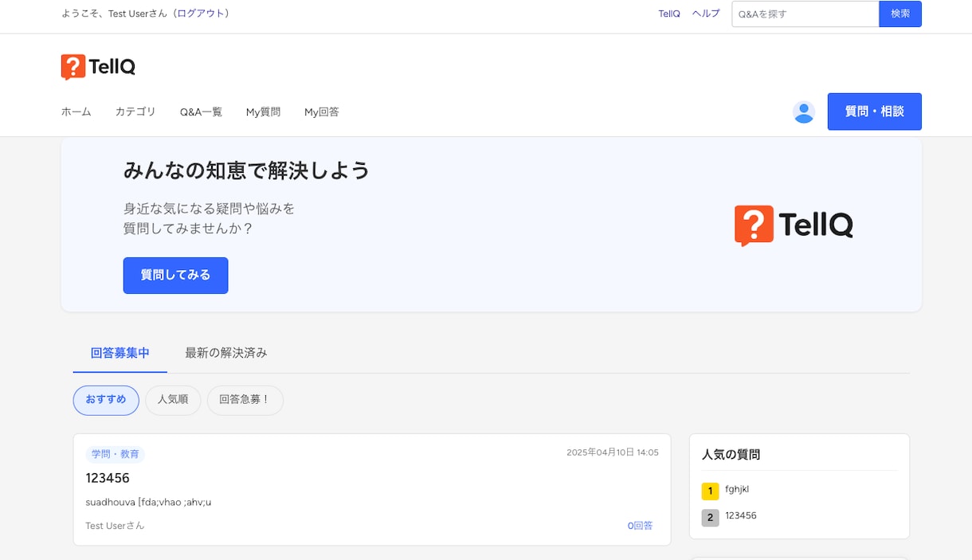Open popular question 123456 in the sidebar
The width and height of the screenshot is (972, 560).
741,515
